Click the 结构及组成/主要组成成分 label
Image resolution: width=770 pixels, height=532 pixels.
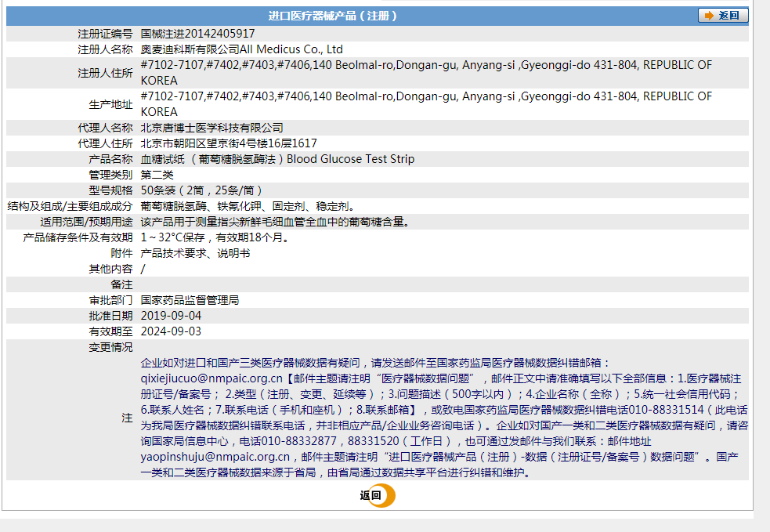click(x=70, y=206)
